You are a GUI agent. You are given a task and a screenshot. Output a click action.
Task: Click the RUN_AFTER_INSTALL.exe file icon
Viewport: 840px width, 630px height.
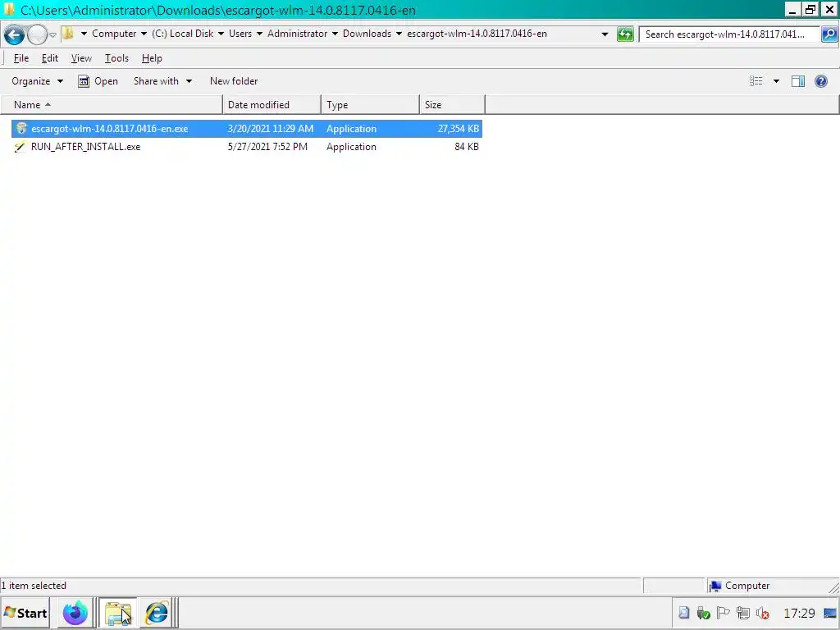point(21,147)
